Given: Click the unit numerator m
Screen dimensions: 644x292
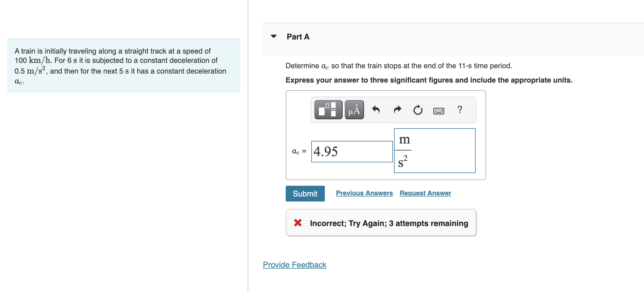Looking at the screenshot, I should tap(404, 140).
